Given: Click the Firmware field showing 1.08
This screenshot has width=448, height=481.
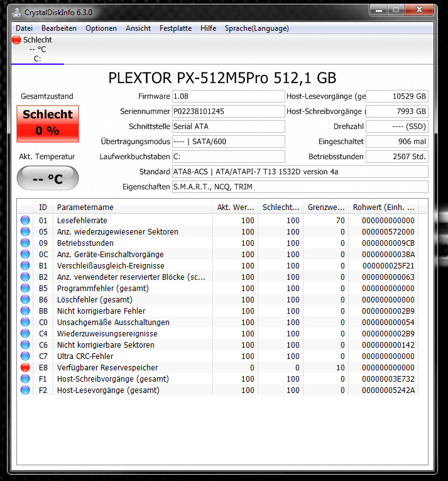Looking at the screenshot, I should (x=229, y=96).
